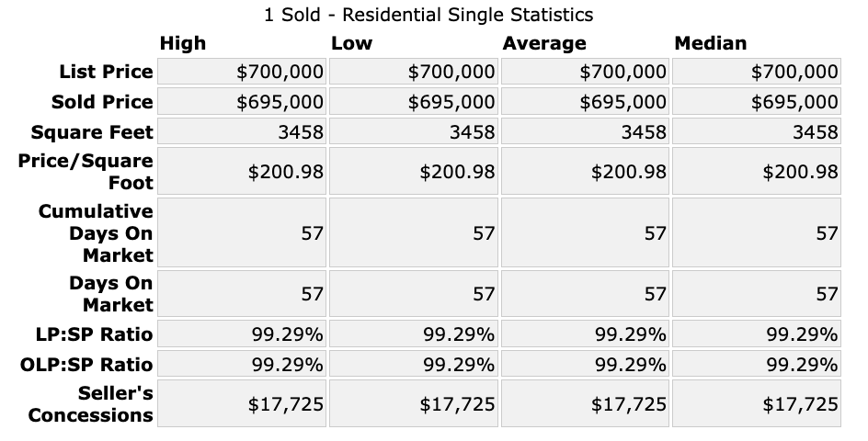This screenshot has height=441, width=868.
Task: Click the Median Seller's Concessions cell
Action: coord(756,404)
